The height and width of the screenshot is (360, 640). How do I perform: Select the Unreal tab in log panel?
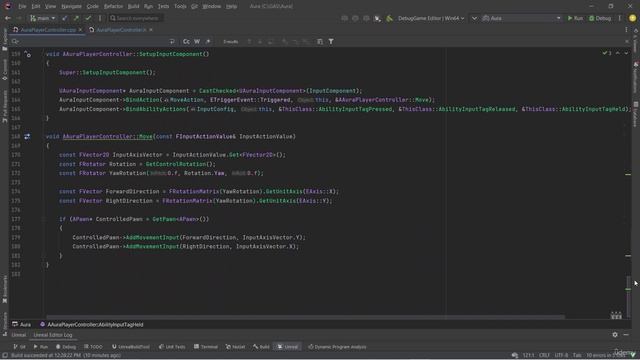18,335
